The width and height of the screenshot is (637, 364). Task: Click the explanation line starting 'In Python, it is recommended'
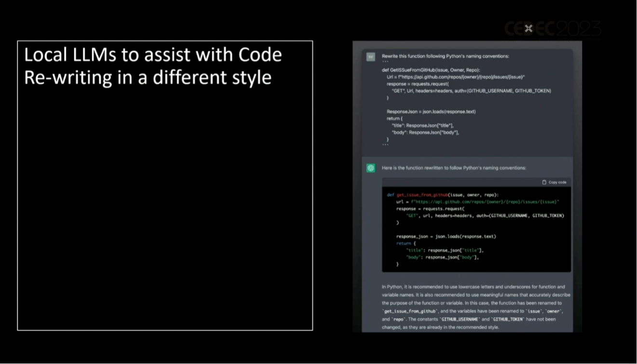[474, 287]
